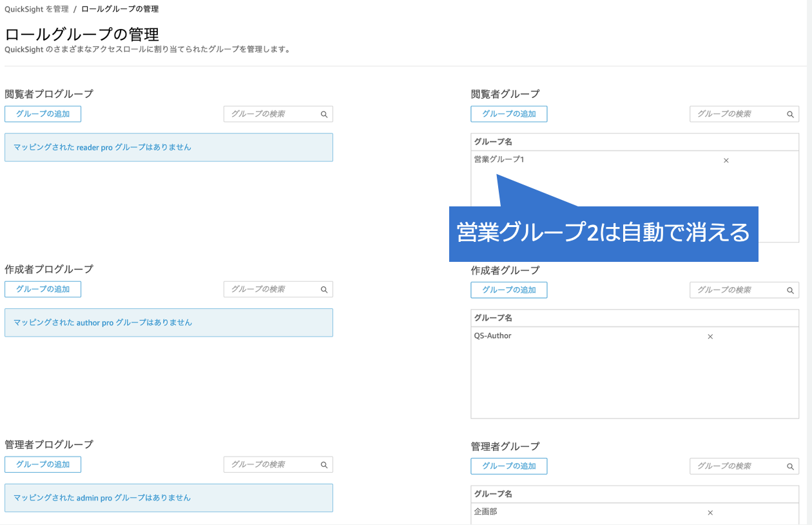Click the author pro no-groups message
The height and width of the screenshot is (525, 812).
coord(169,322)
